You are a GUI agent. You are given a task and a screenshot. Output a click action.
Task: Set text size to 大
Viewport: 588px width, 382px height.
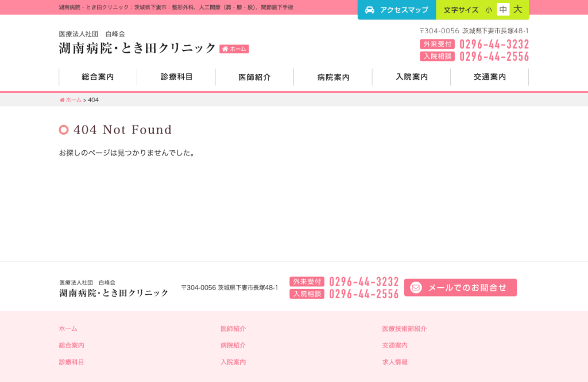click(518, 9)
